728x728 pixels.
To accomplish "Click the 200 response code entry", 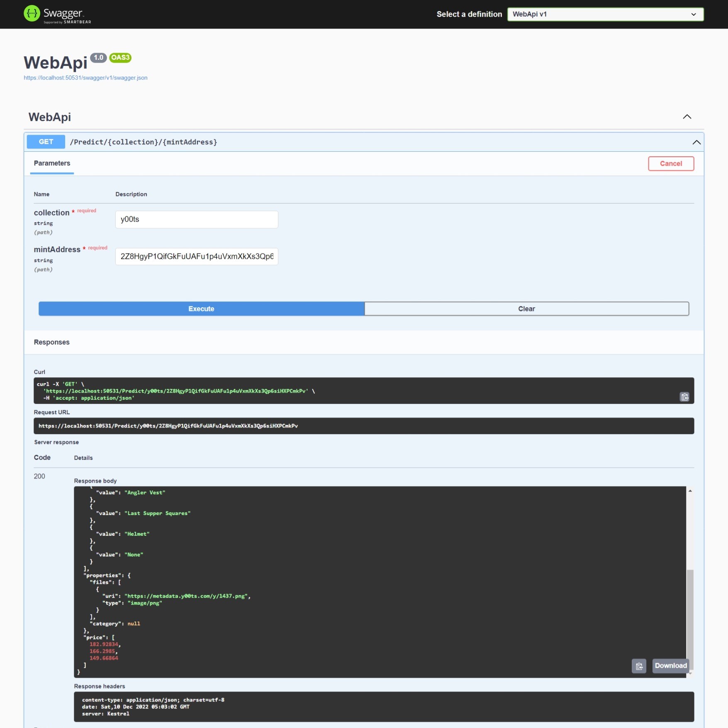I will [39, 476].
